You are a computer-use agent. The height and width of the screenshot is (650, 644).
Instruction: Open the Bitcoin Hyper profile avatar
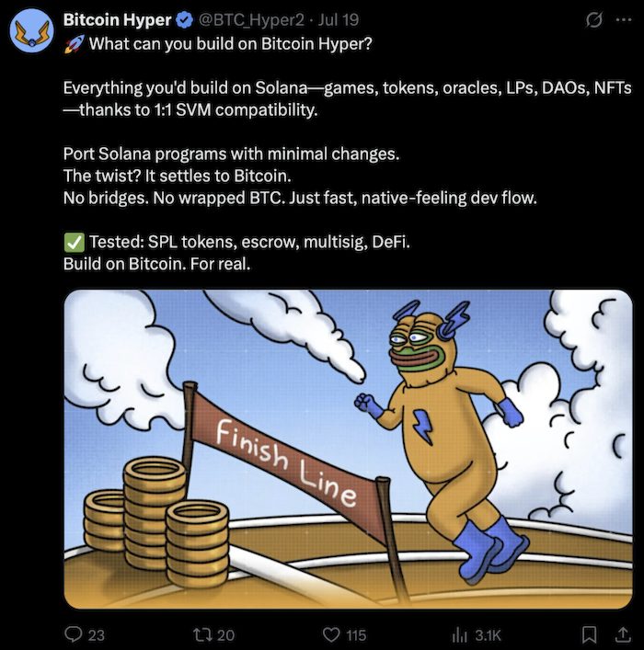pyautogui.click(x=32, y=30)
